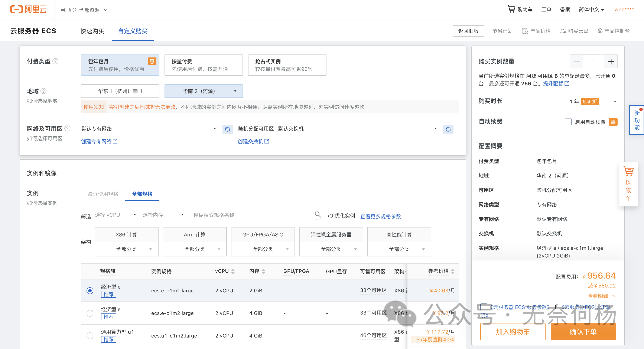Open the 简体中文 language menu
The image size is (644, 349).
(592, 10)
